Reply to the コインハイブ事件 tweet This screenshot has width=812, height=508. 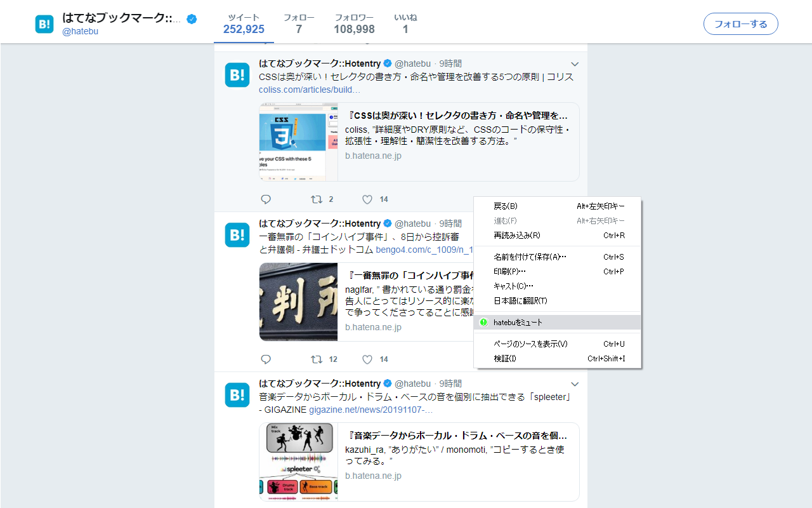tap(266, 359)
